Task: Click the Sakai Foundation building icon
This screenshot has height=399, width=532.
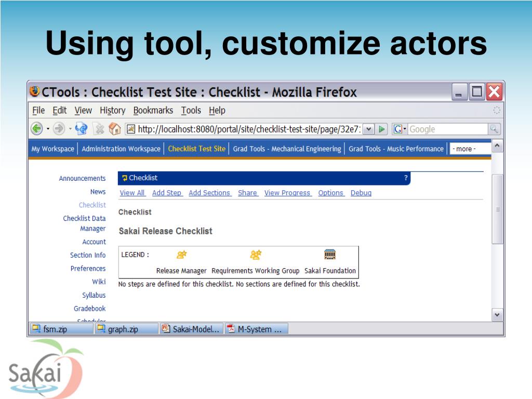Action: point(330,255)
